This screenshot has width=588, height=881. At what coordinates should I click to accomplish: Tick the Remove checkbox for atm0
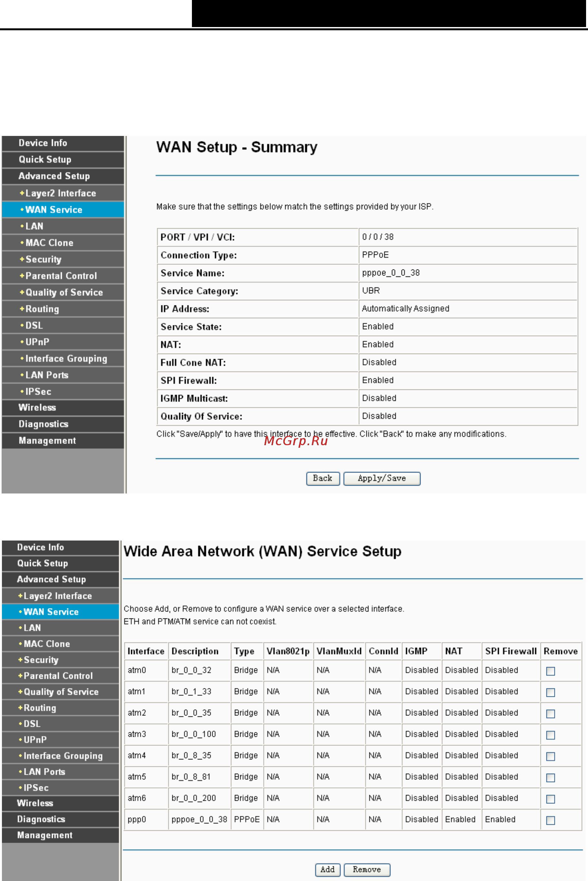click(550, 671)
